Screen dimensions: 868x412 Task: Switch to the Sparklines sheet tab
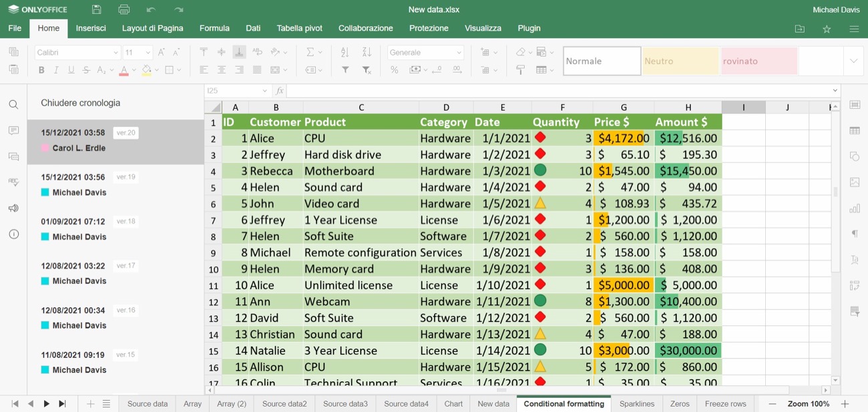tap(636, 404)
